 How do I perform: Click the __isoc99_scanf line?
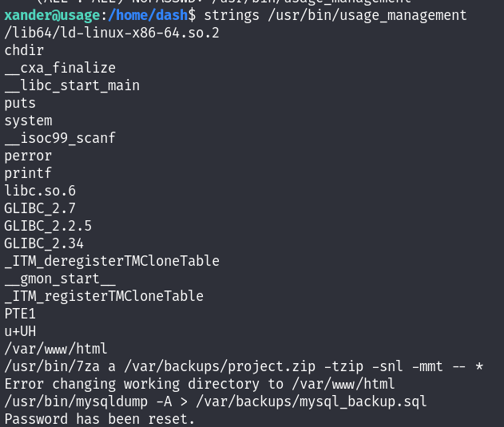point(60,138)
